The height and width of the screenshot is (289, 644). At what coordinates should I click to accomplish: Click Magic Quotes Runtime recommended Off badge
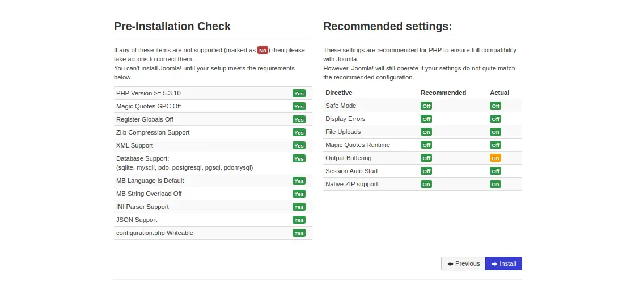point(426,145)
